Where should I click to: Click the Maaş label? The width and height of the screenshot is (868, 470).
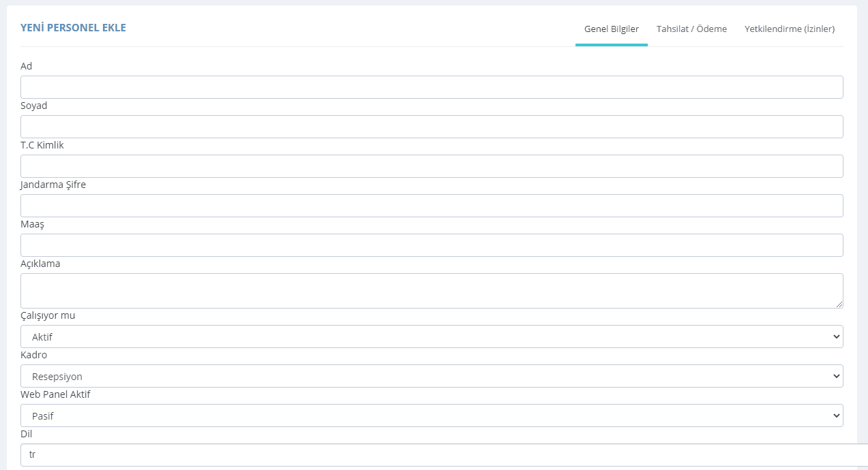(x=32, y=224)
